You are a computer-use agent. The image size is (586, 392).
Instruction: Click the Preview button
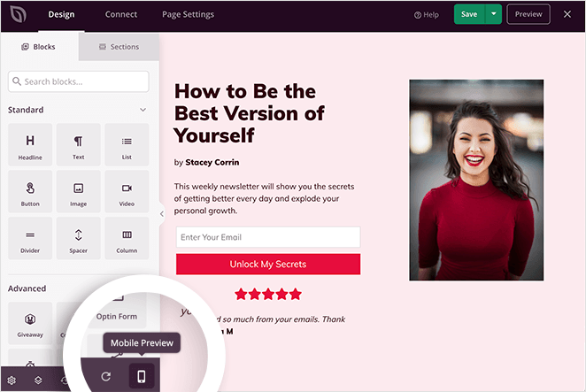click(x=528, y=14)
